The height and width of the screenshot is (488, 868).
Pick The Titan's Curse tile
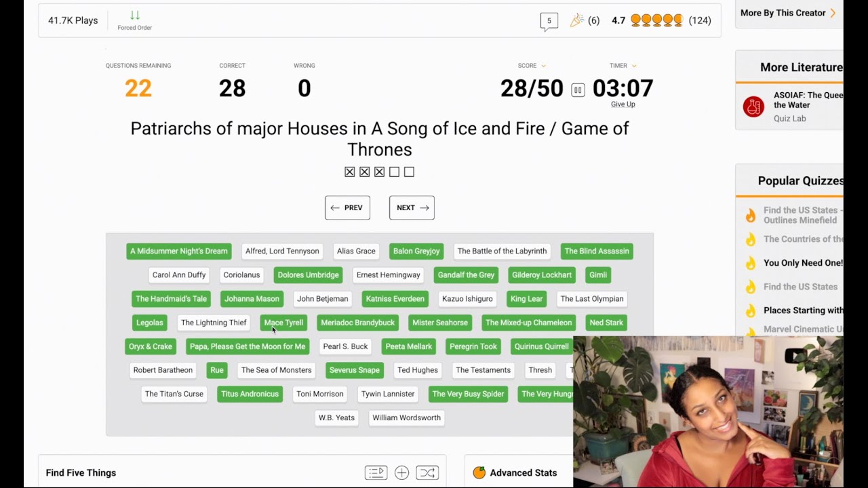point(174,394)
